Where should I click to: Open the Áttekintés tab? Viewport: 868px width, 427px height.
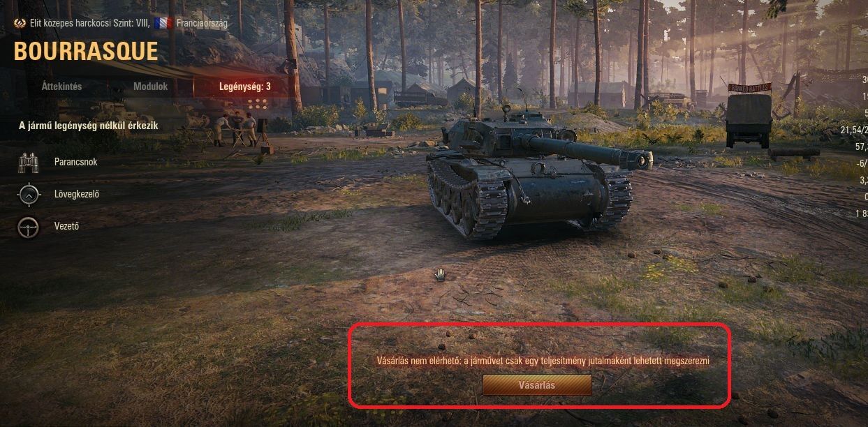[61, 87]
